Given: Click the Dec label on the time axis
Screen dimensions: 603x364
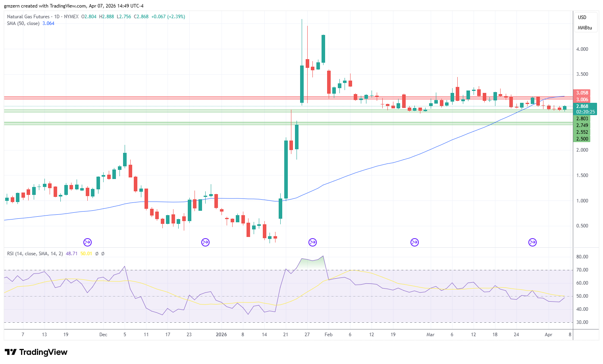Looking at the screenshot, I should [103, 335].
